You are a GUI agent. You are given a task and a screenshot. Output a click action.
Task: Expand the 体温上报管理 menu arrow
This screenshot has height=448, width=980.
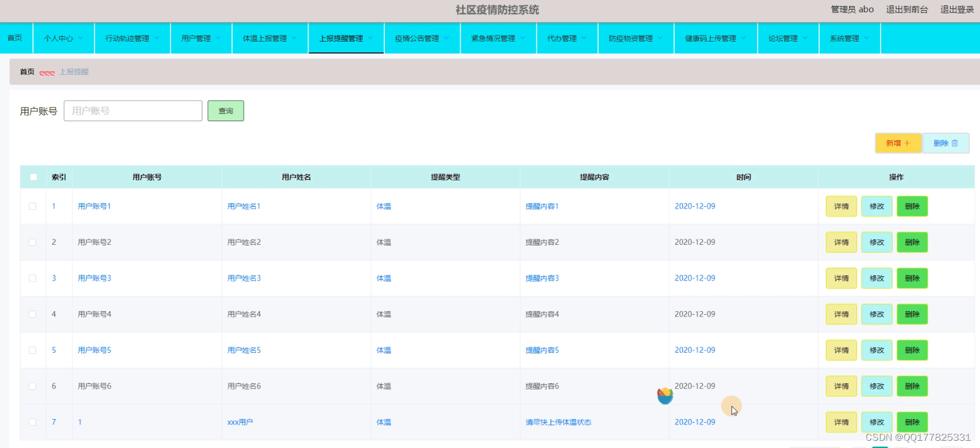(x=294, y=38)
